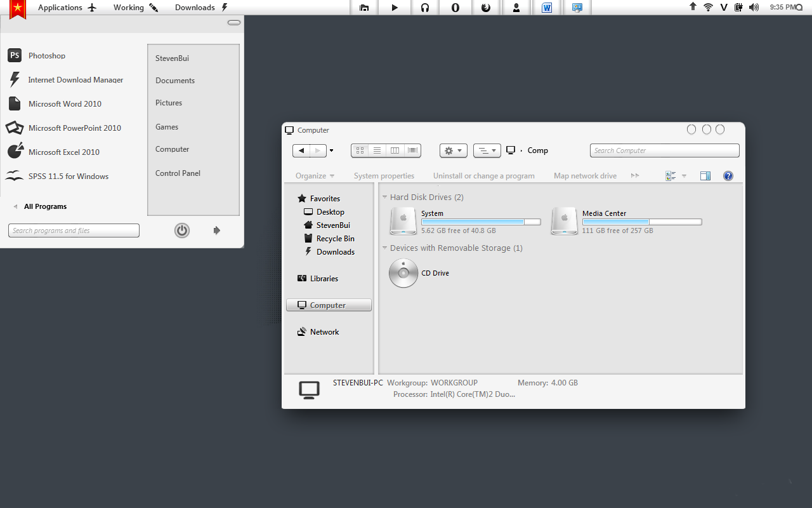This screenshot has width=812, height=508.
Task: Open the volume speaker tray icon
Action: [754, 8]
